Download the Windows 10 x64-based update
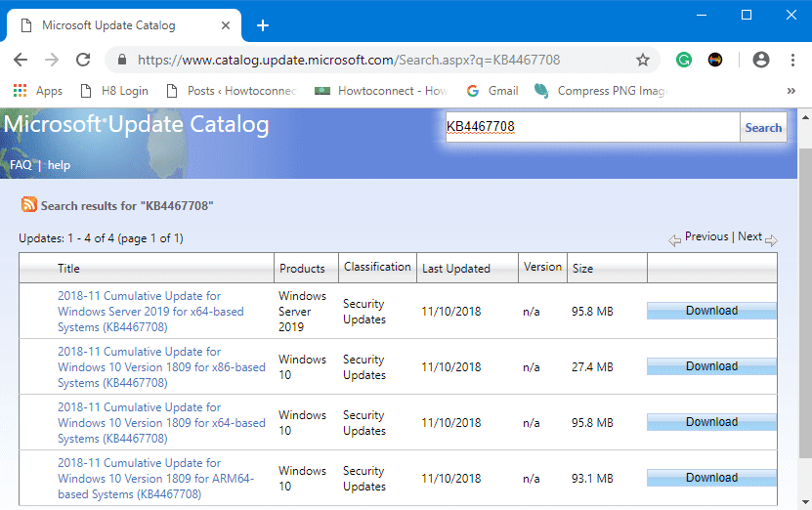Viewport: 812px width, 510px height. (x=711, y=422)
